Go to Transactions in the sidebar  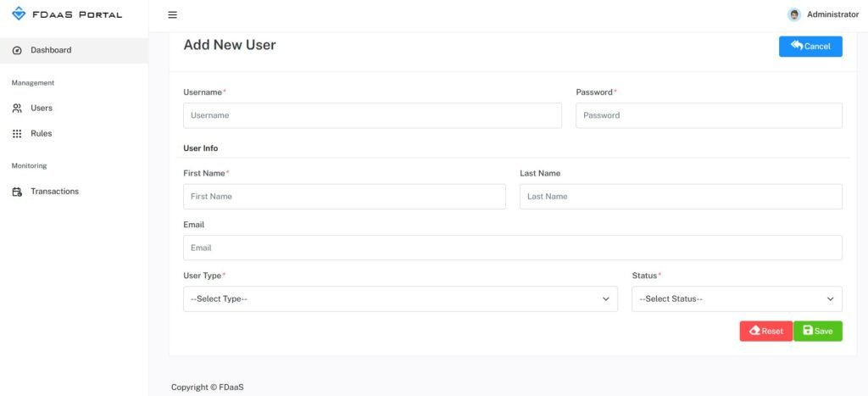click(x=54, y=192)
